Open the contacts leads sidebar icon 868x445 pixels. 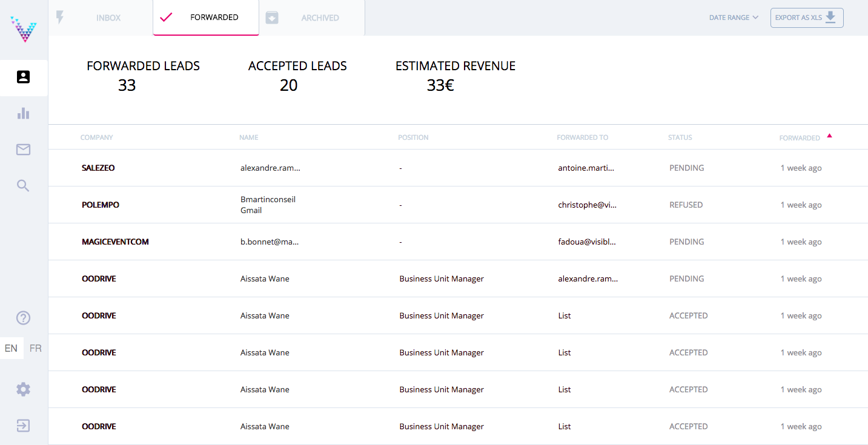click(x=24, y=77)
